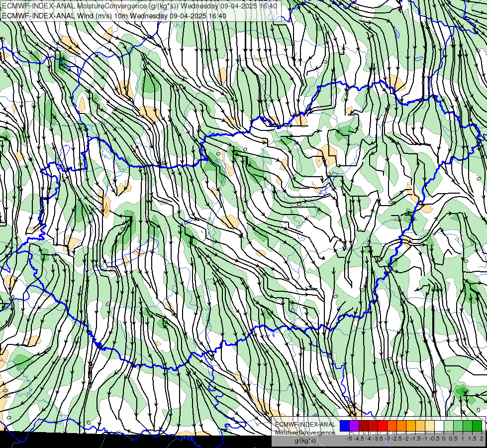
Task: Click palest green swatch between 0 and 0.5
Action: (x=449, y=426)
